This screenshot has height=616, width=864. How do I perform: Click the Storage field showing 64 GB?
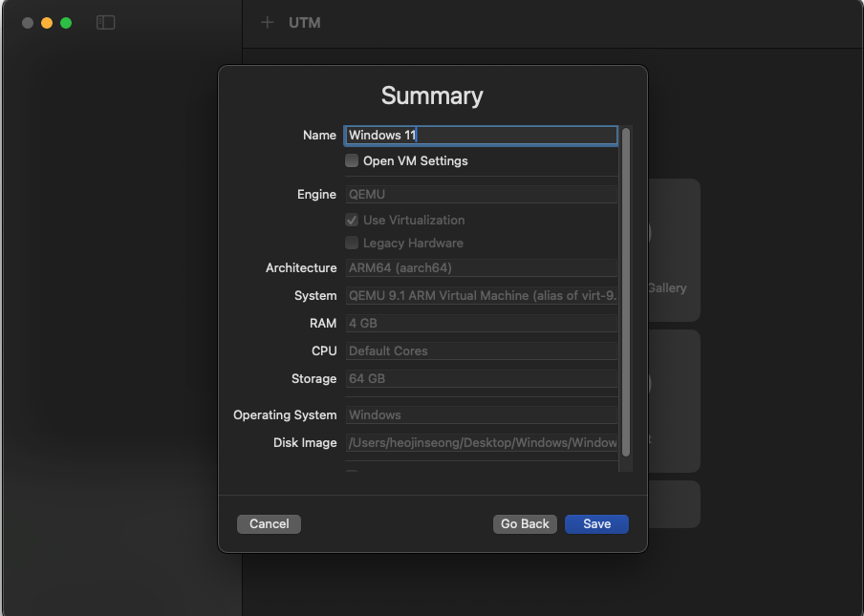[x=481, y=379]
